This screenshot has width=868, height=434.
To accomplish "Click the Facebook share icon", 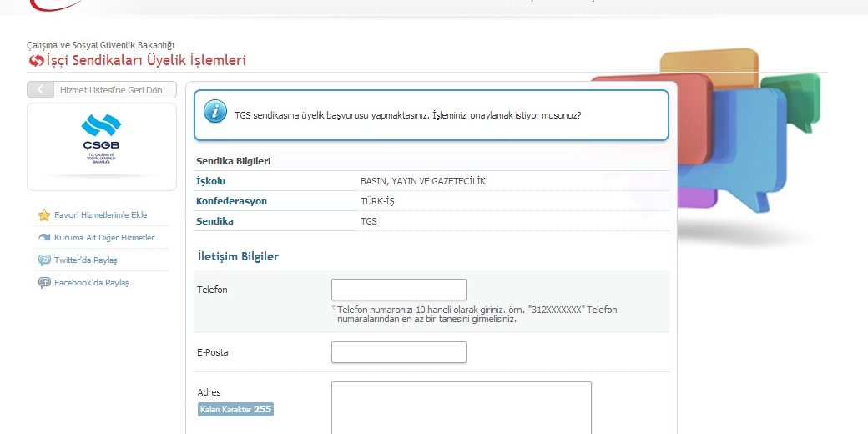I will [44, 283].
